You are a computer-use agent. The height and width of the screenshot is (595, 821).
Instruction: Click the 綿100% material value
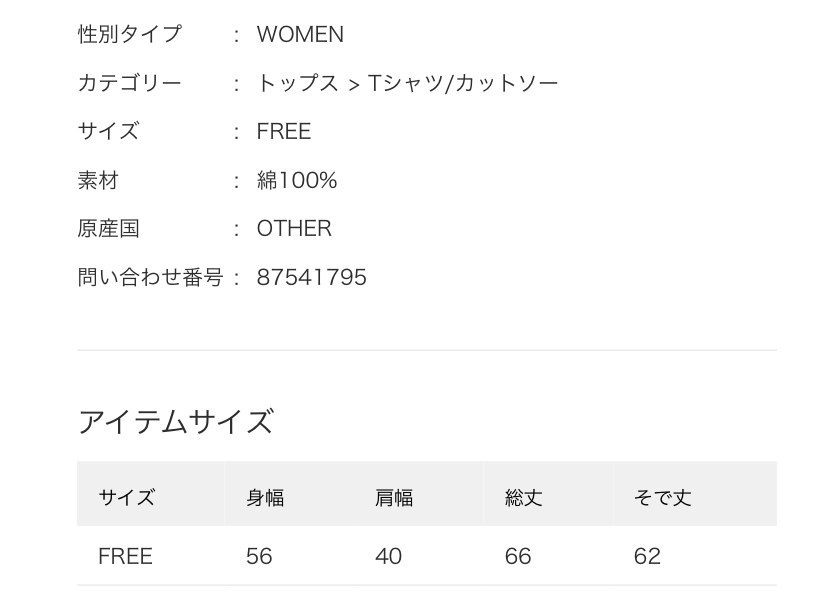297,180
